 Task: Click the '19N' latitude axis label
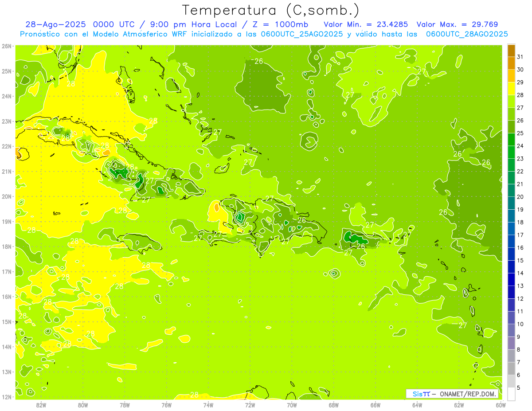(7, 221)
